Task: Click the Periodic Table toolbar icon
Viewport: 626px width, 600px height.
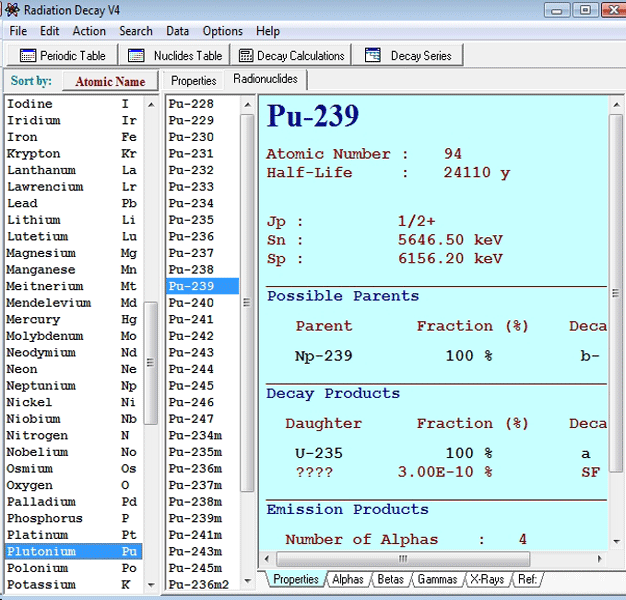Action: [28, 55]
